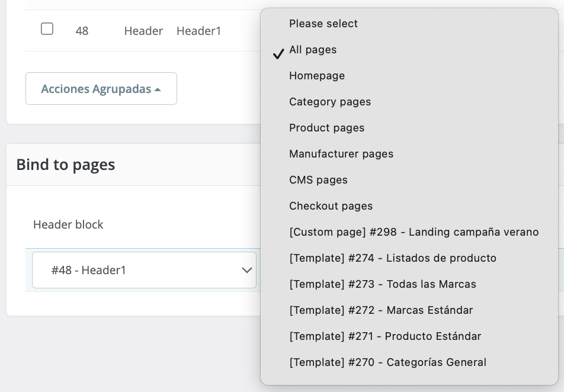Select custom page #298 Landing campaña verano
564x392 pixels.
tap(414, 232)
